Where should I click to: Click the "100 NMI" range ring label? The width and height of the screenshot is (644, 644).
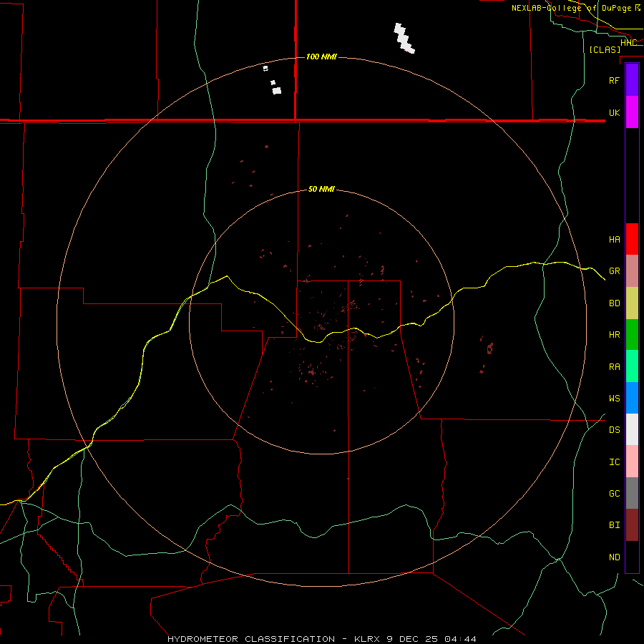pos(321,57)
